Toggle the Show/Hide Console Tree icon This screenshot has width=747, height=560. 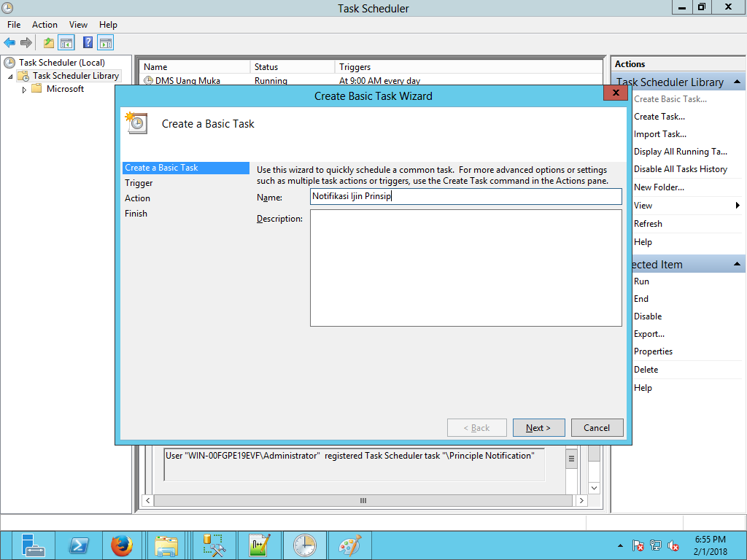66,42
